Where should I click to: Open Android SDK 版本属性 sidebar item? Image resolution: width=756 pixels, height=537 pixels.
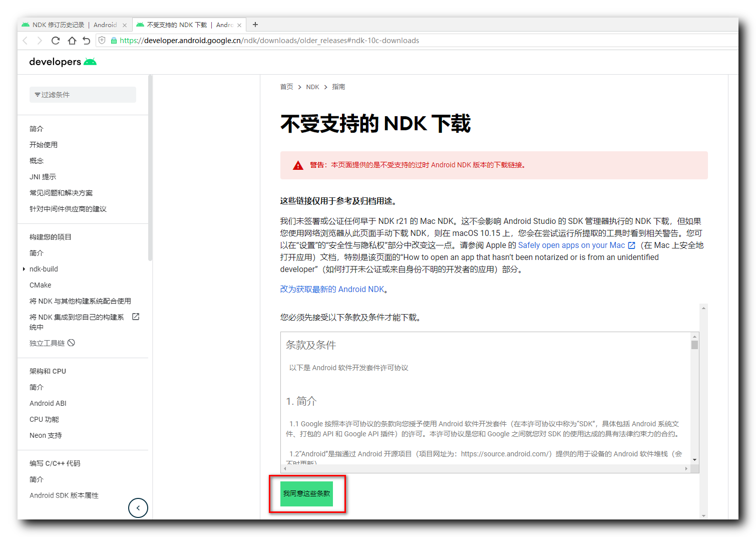pyautogui.click(x=64, y=495)
